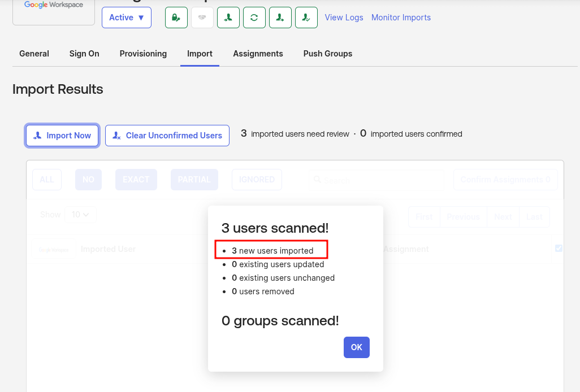Toggle the select-all checkbox in table header
The width and height of the screenshot is (580, 392).
coord(559,248)
